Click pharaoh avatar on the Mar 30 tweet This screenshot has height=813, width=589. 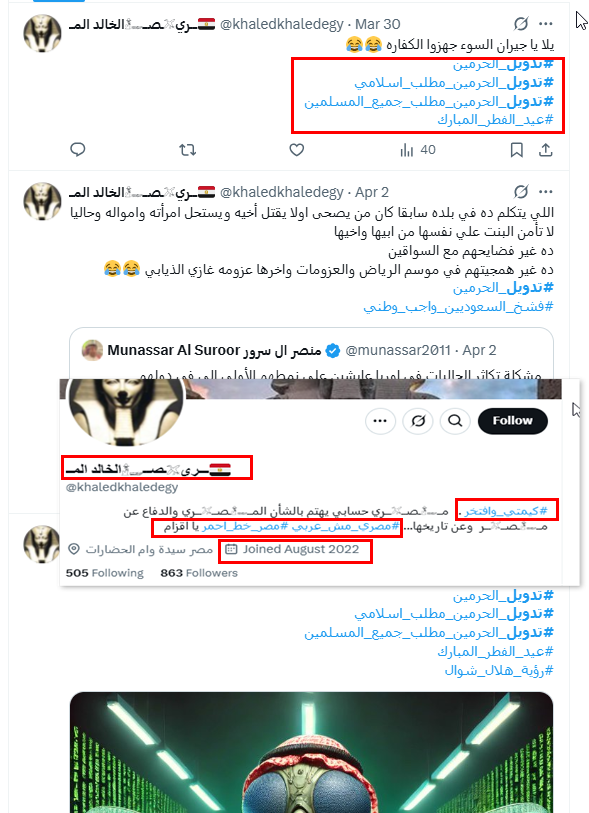(43, 33)
